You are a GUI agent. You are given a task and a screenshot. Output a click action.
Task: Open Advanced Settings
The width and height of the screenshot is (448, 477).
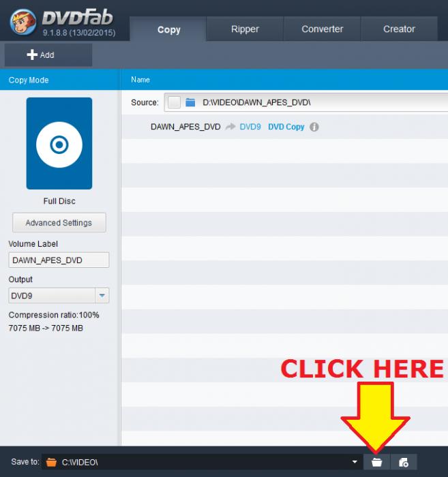click(59, 223)
